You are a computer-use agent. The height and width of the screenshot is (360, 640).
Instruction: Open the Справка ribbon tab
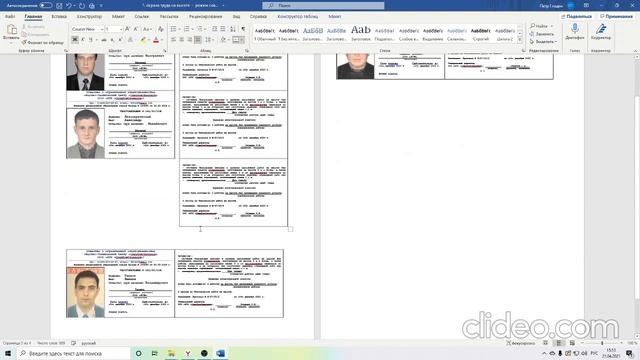pos(258,17)
